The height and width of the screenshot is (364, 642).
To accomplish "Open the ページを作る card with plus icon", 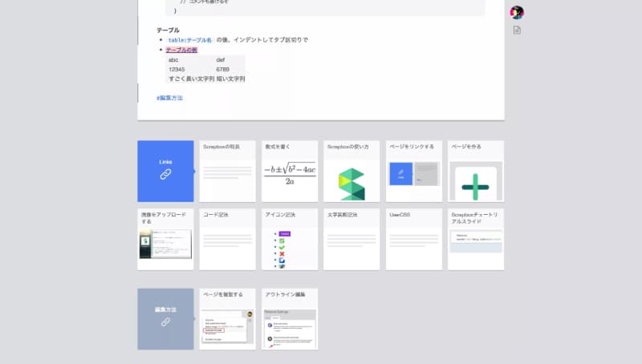I will point(476,171).
